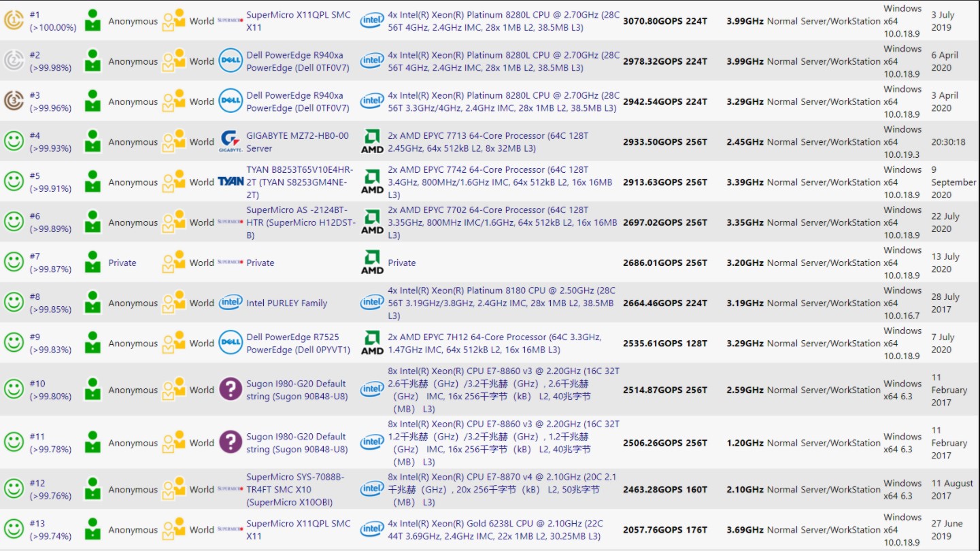Click the Gigabyte logo in row #4

tap(231, 141)
